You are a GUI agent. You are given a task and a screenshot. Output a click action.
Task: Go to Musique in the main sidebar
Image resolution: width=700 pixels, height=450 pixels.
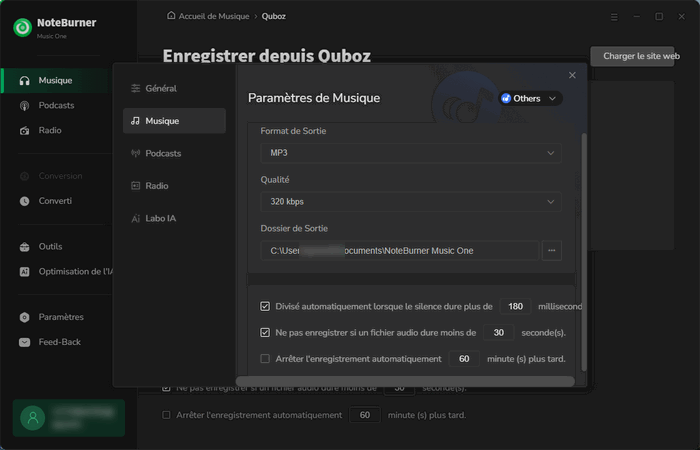(x=57, y=80)
